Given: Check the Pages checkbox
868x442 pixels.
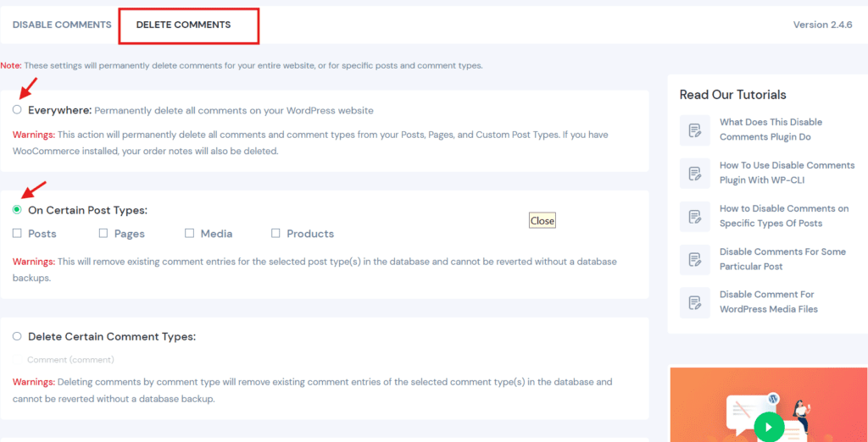Looking at the screenshot, I should 103,234.
